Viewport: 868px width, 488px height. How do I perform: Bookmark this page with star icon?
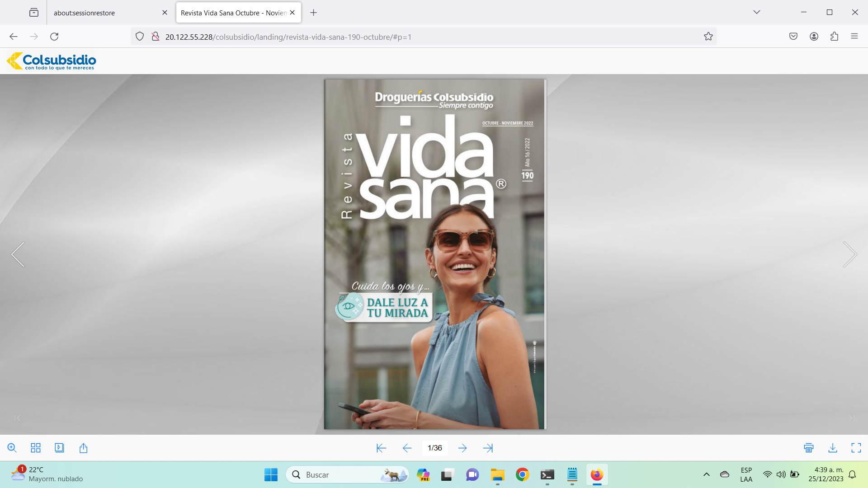click(708, 37)
